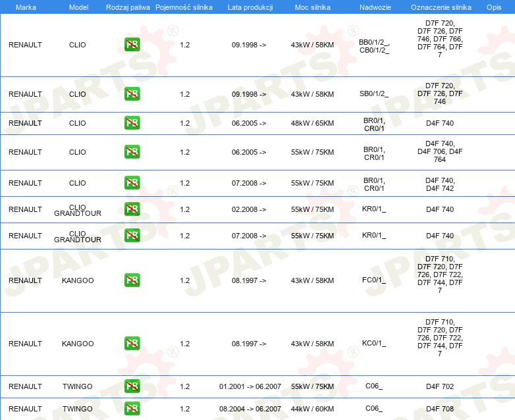
Task: Click the fuel icon in the KANGOO FC0/1_ row
Action: click(x=132, y=280)
